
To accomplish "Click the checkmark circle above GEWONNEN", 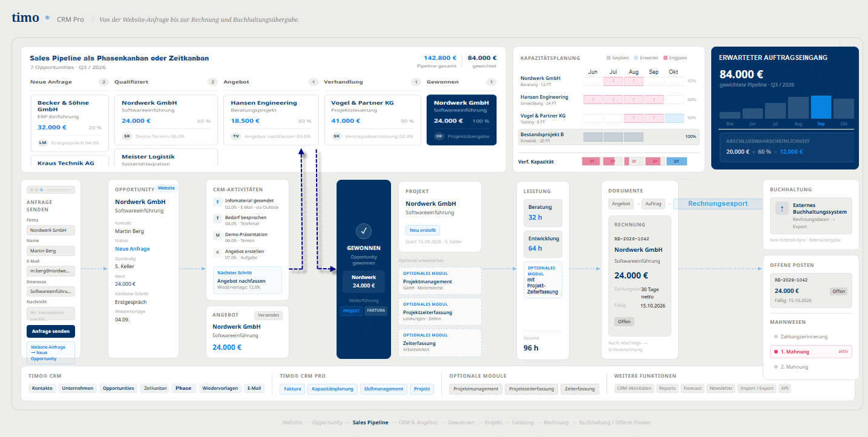I will pos(364,231).
